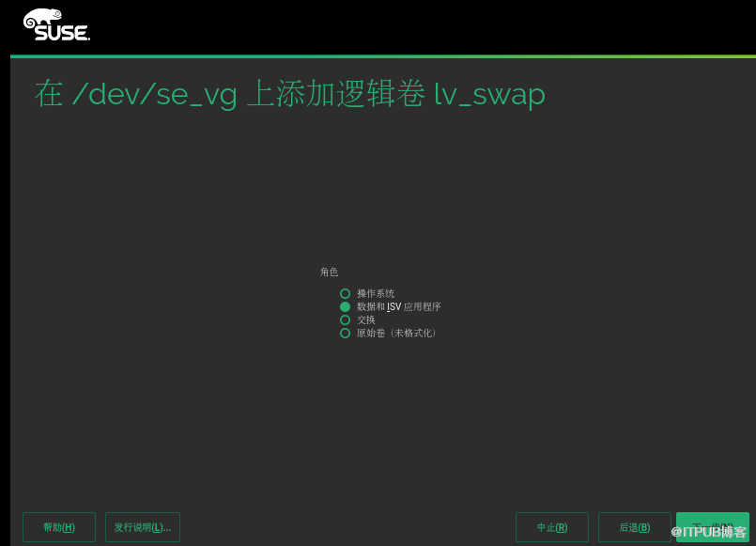Image resolution: width=756 pixels, height=546 pixels.
Task: Click the 数据和 ISV 应用程序 label text
Action: pyautogui.click(x=399, y=306)
